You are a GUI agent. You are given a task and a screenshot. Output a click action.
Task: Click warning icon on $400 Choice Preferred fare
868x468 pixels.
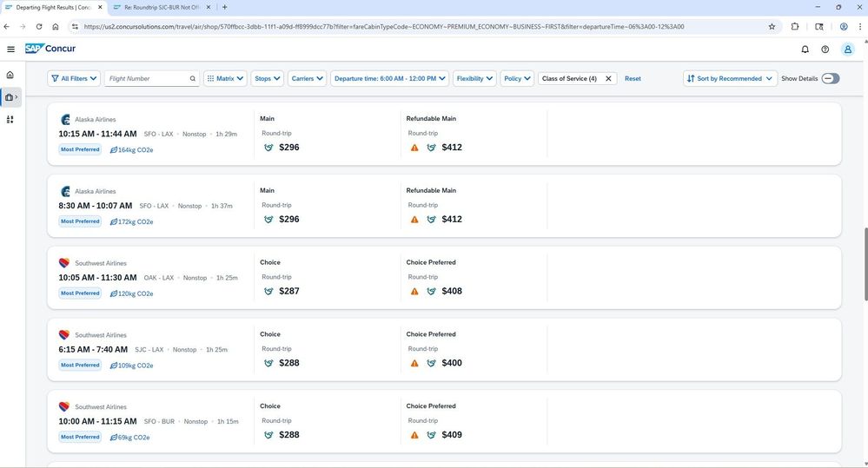click(x=414, y=364)
